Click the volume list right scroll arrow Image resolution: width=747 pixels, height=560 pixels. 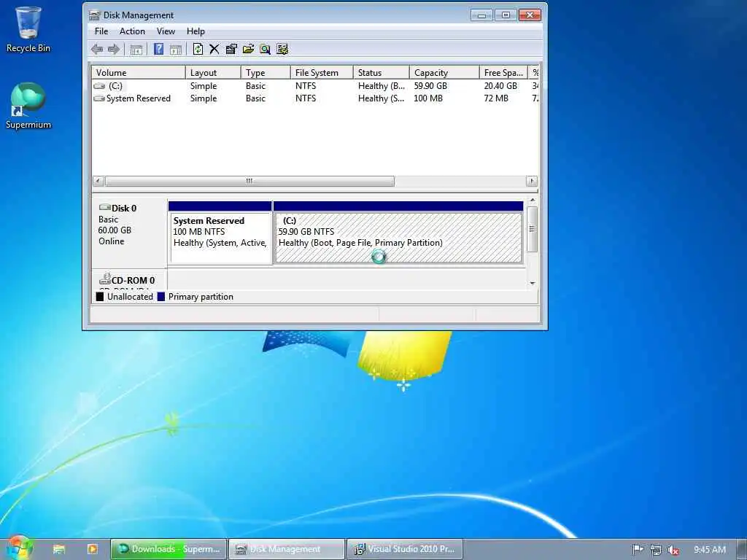[x=532, y=181]
